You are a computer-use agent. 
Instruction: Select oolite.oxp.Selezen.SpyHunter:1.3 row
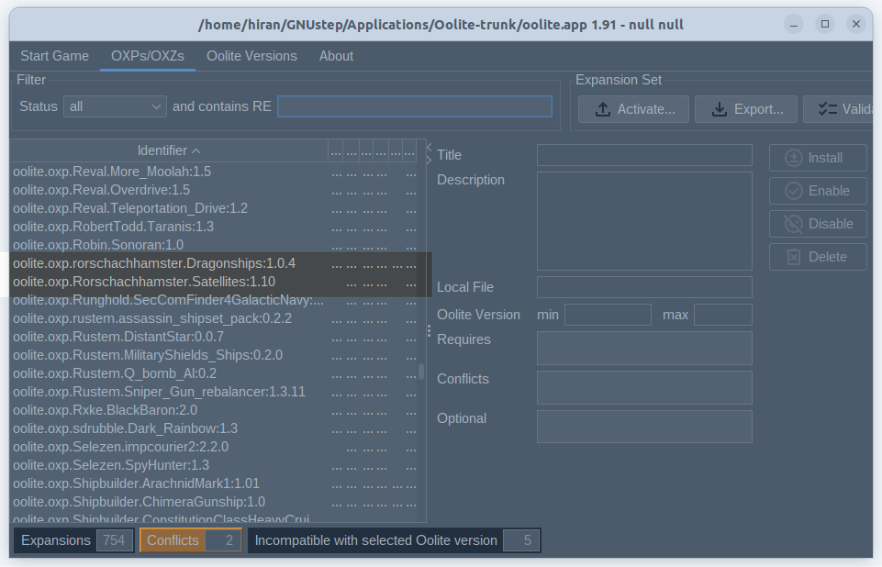click(x=214, y=466)
